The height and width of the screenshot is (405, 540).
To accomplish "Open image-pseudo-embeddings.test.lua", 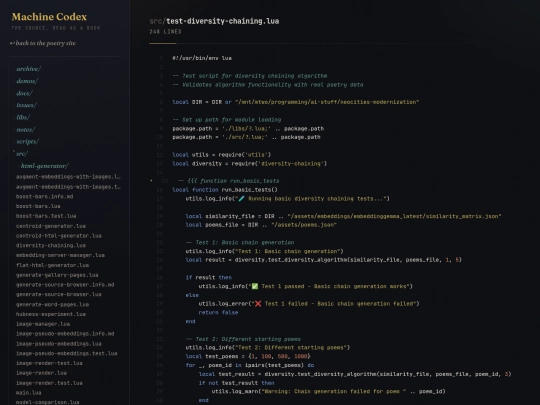I will (x=66, y=353).
